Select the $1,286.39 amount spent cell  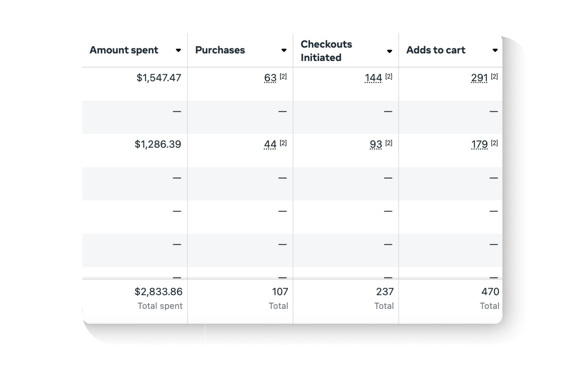158,144
